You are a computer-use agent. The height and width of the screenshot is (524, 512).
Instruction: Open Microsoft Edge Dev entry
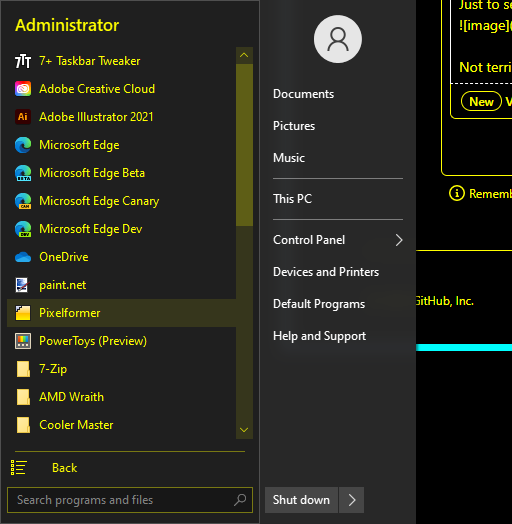122,229
